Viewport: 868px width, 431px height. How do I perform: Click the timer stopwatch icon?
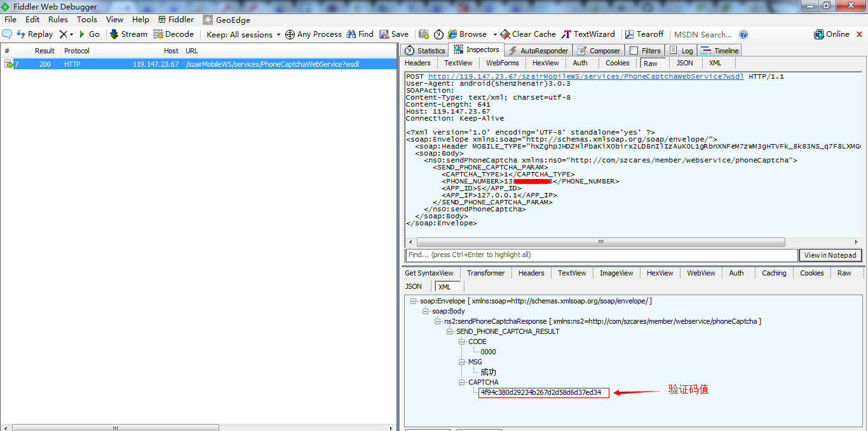coord(439,34)
